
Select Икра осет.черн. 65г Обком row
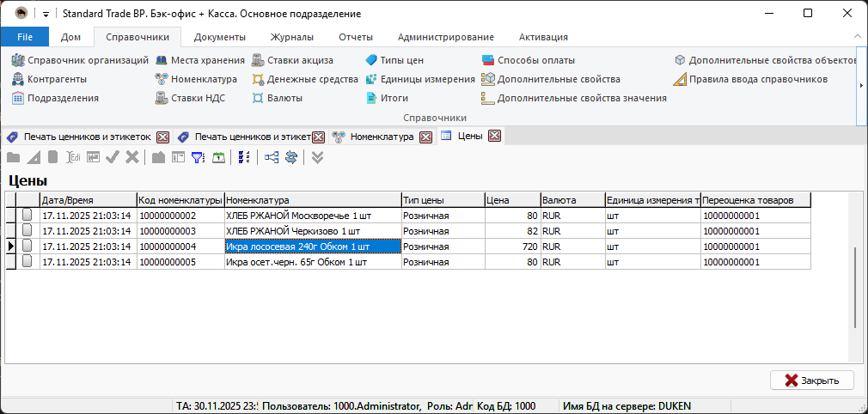408,262
